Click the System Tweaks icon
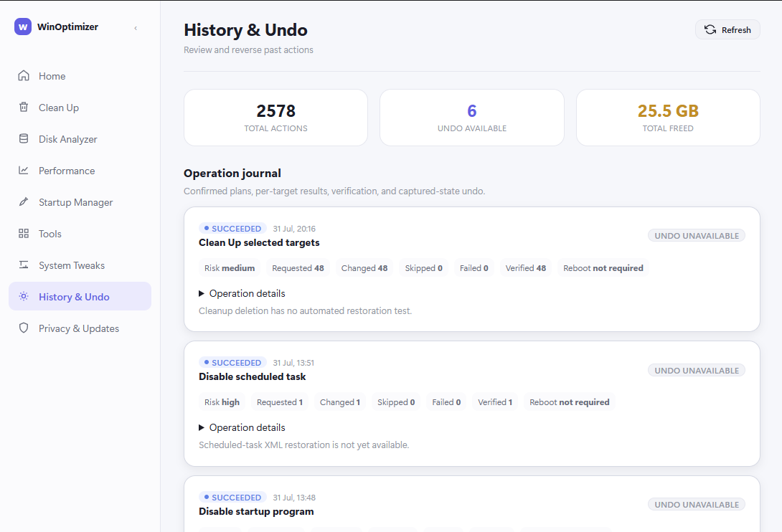This screenshot has height=532, width=782. click(24, 265)
